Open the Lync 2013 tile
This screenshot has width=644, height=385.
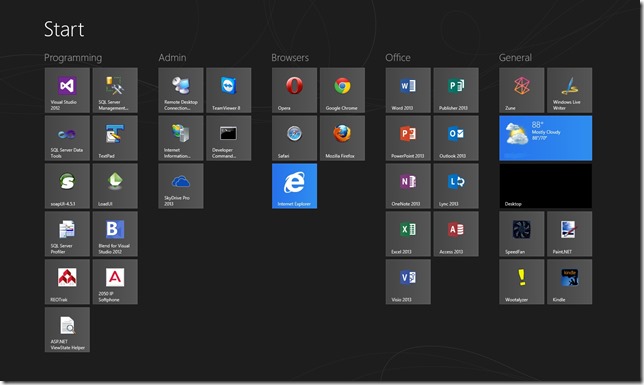(456, 186)
